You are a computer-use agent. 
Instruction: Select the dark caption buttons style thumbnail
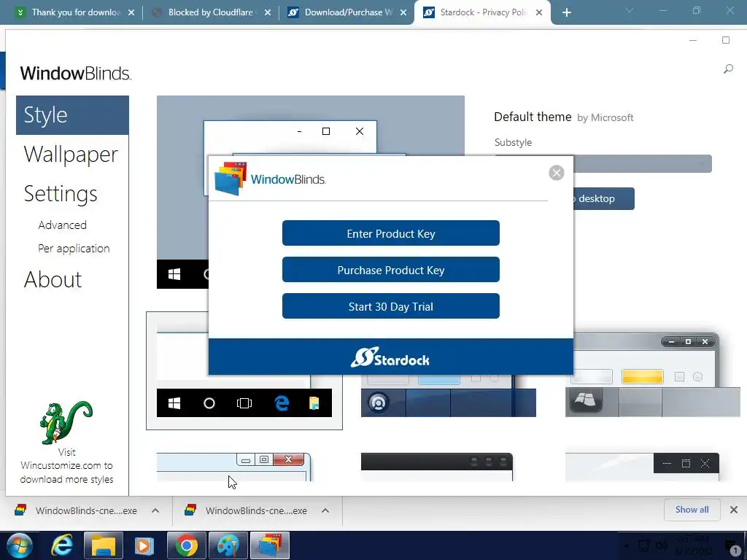pyautogui.click(x=642, y=467)
